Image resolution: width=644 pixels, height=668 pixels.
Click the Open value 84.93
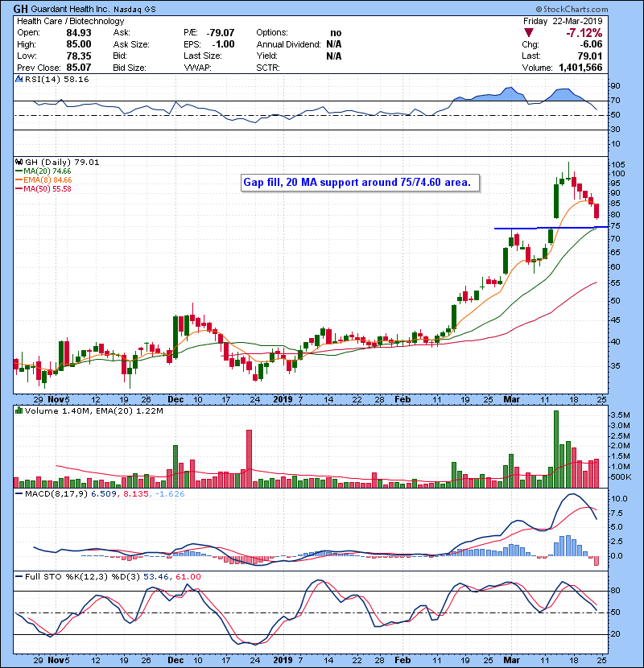click(79, 33)
